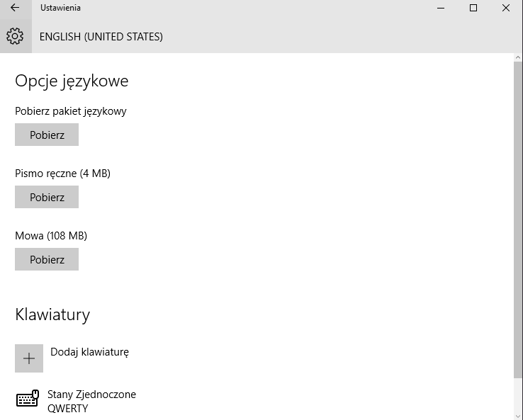
Task: Click the Klawiatury section heading
Action: (x=52, y=314)
